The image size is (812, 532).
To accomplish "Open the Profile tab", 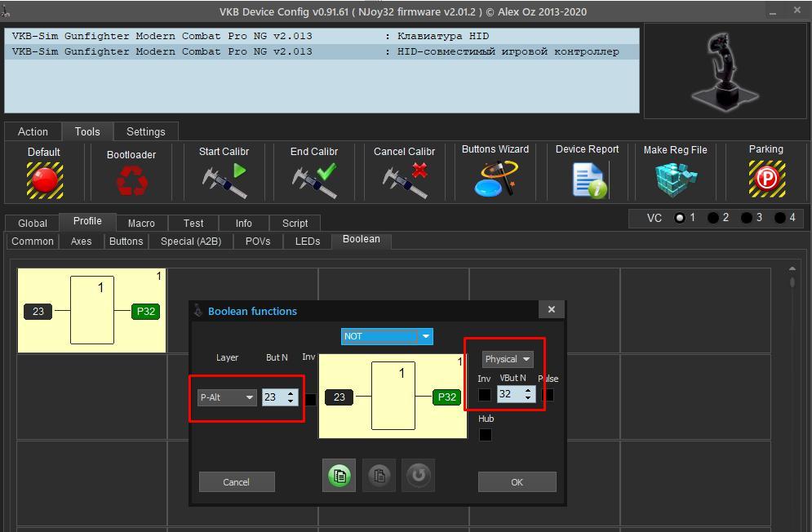I will pos(87,221).
